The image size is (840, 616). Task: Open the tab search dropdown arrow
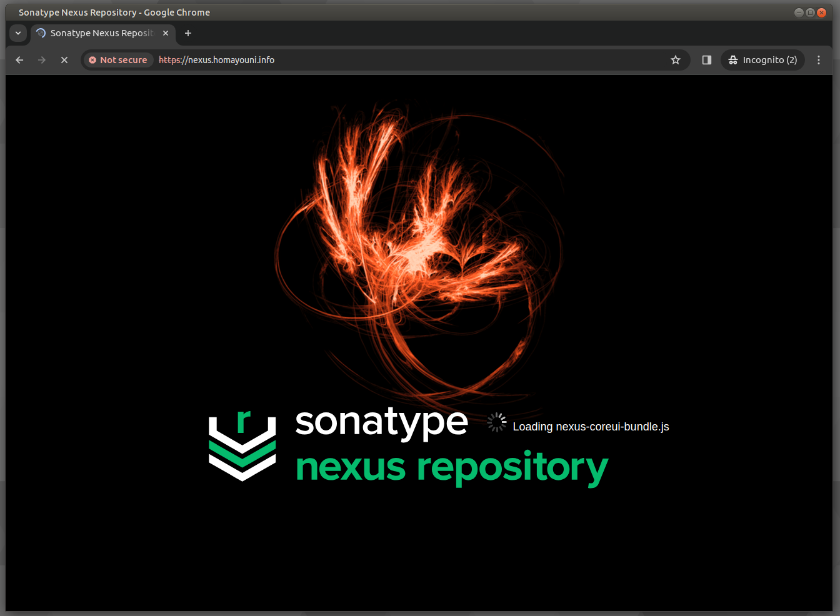[18, 33]
